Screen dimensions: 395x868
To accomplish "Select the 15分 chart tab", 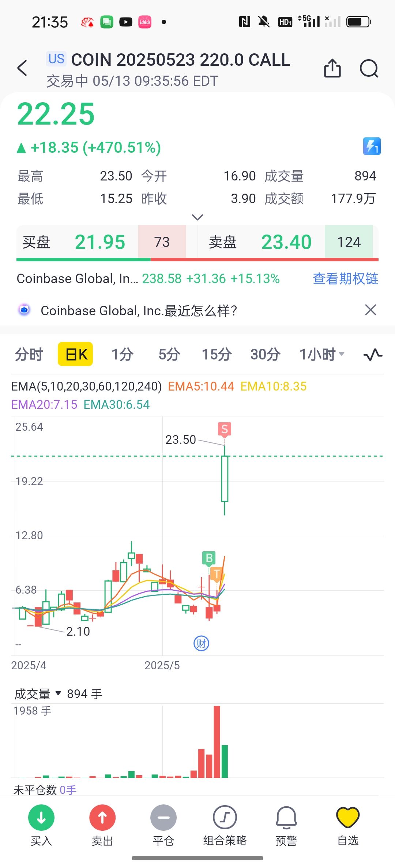I will 217,354.
